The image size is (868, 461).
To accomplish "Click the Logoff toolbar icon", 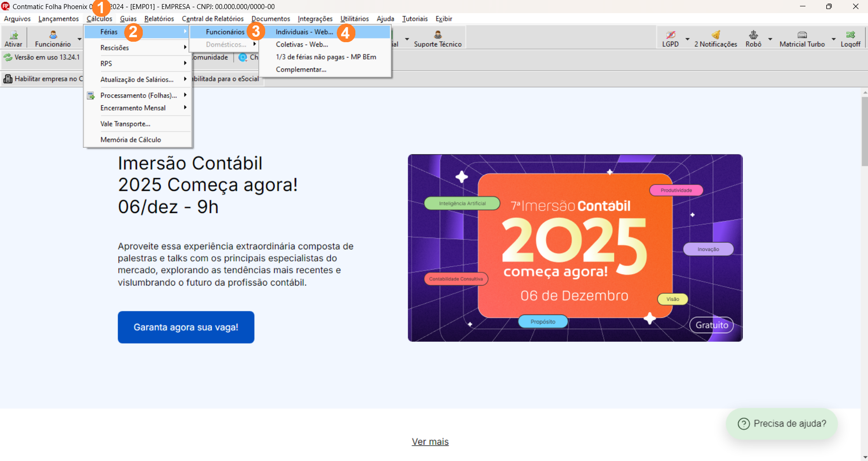I will click(x=850, y=35).
